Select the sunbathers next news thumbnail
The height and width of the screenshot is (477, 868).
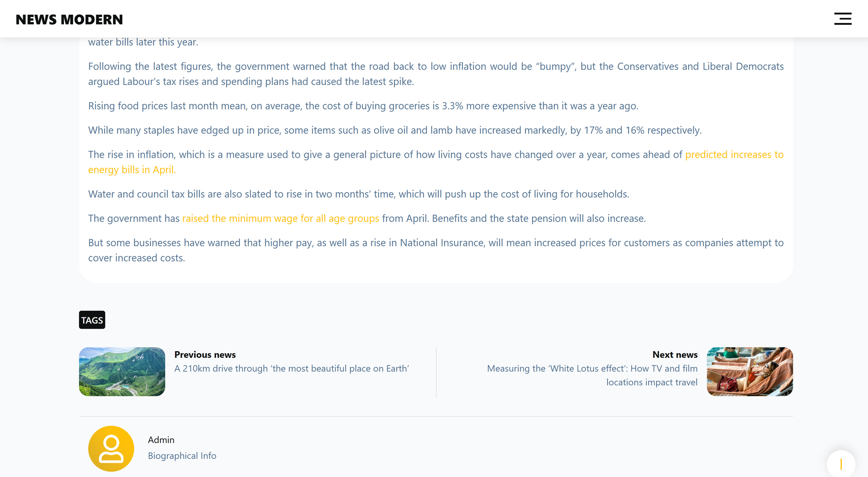pyautogui.click(x=749, y=371)
